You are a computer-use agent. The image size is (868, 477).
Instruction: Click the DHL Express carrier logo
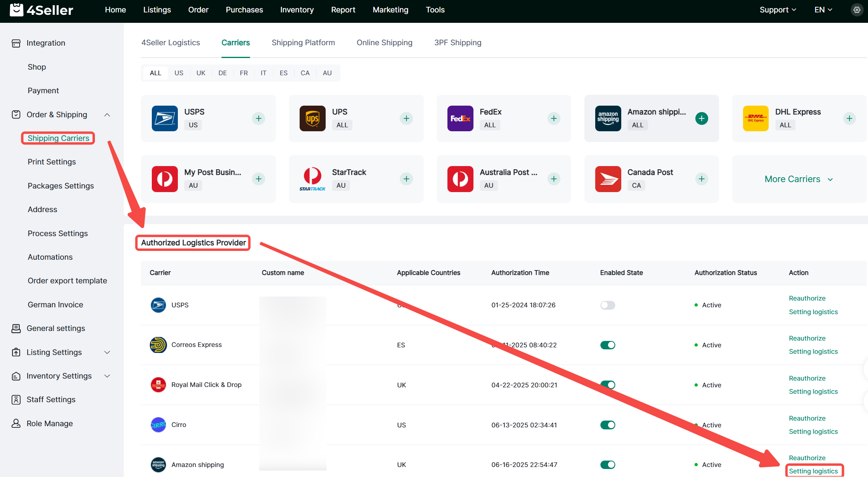(x=755, y=118)
